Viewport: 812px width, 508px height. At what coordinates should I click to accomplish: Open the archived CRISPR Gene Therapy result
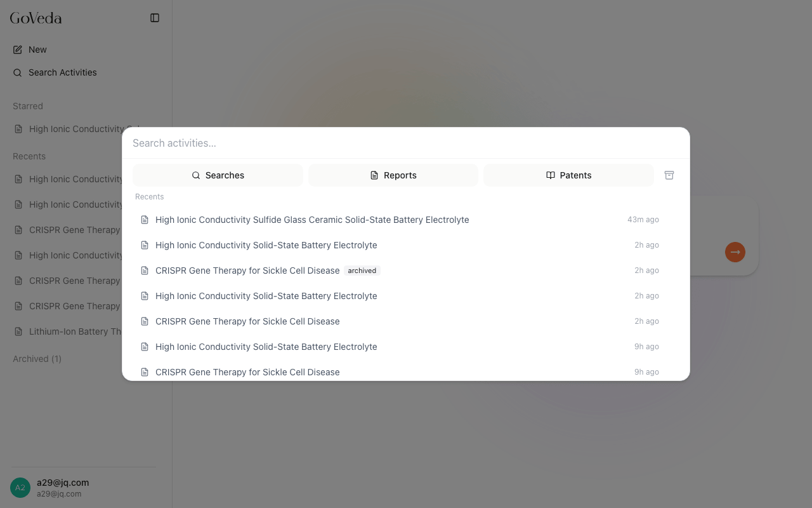247,271
